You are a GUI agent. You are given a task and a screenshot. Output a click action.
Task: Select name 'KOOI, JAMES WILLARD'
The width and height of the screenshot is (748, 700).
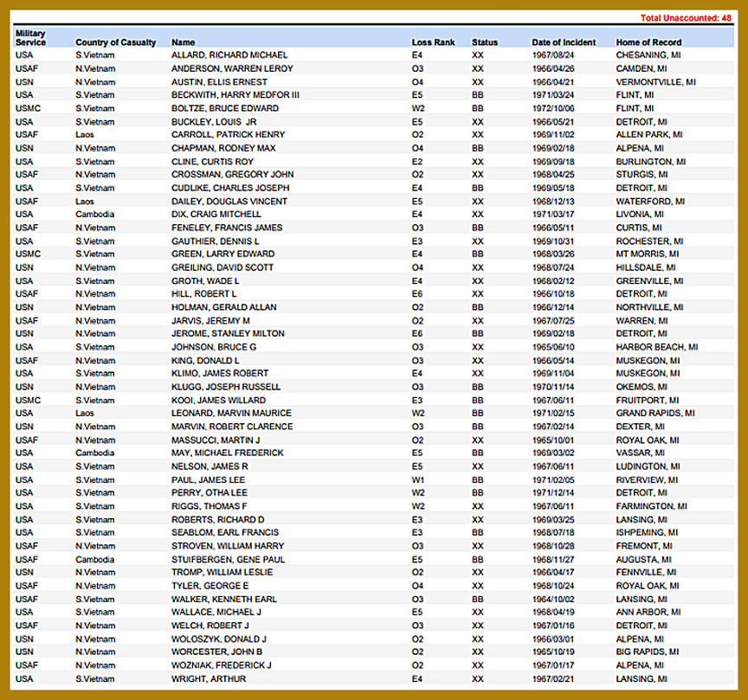point(219,400)
